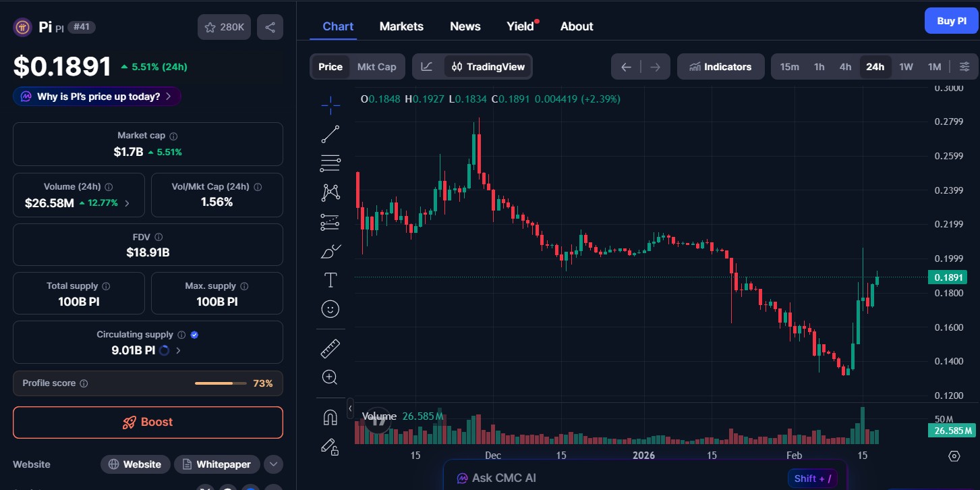
Task: Expand circulating supply details arrow
Action: [177, 350]
